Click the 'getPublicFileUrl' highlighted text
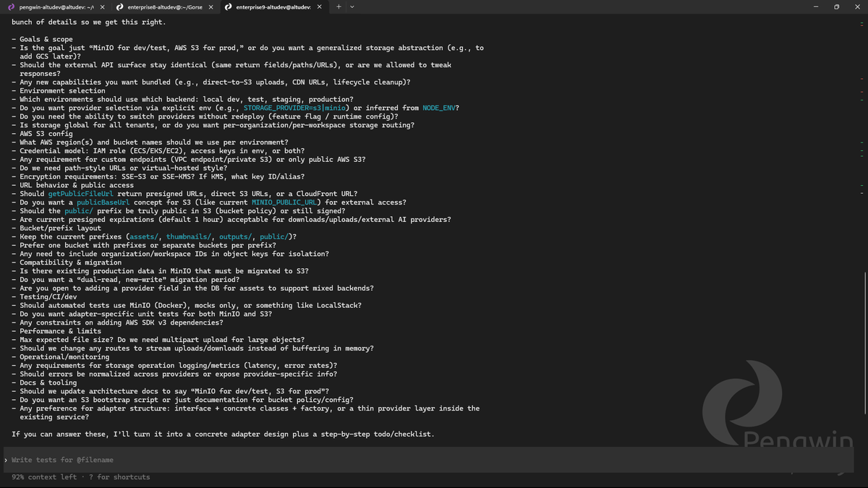This screenshot has height=488, width=868. [x=82, y=194]
